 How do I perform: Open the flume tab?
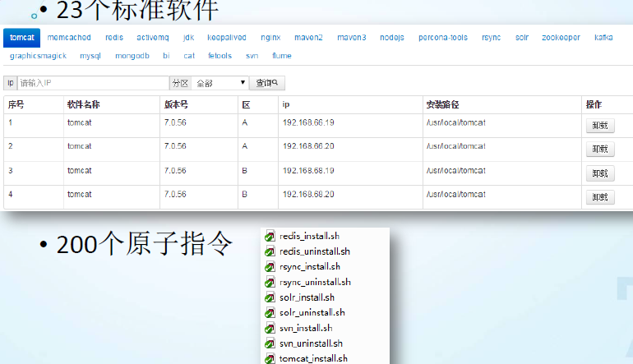tap(281, 56)
